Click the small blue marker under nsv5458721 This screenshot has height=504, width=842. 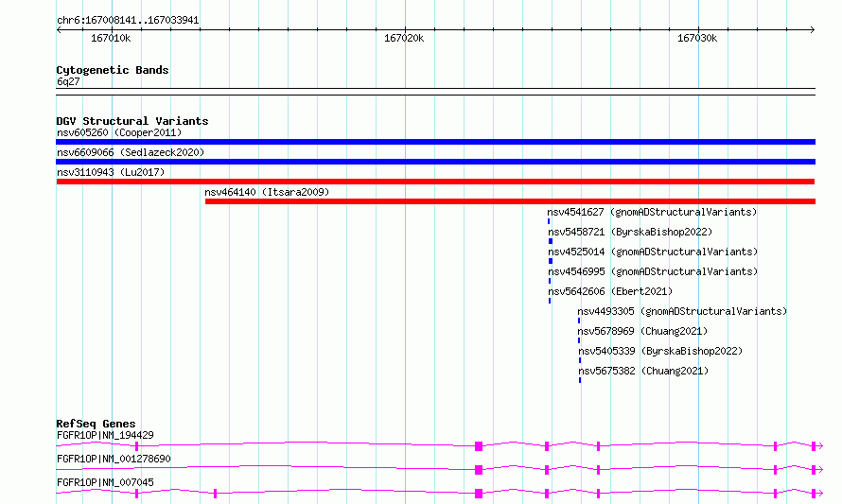pyautogui.click(x=551, y=241)
